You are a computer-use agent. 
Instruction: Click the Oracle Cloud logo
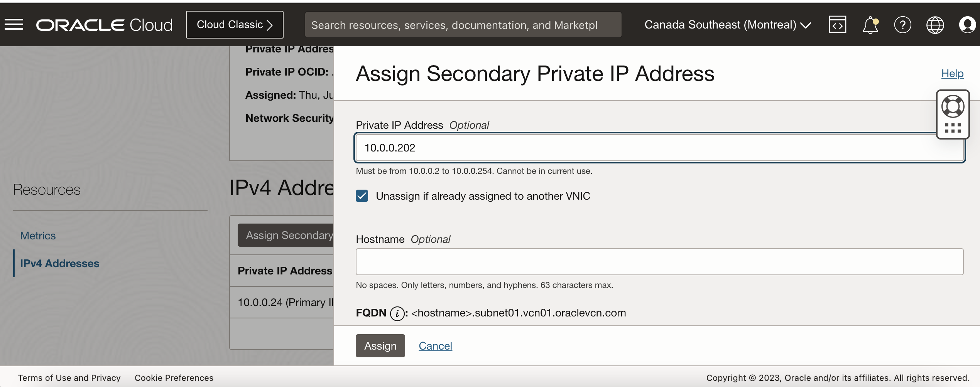tap(104, 24)
